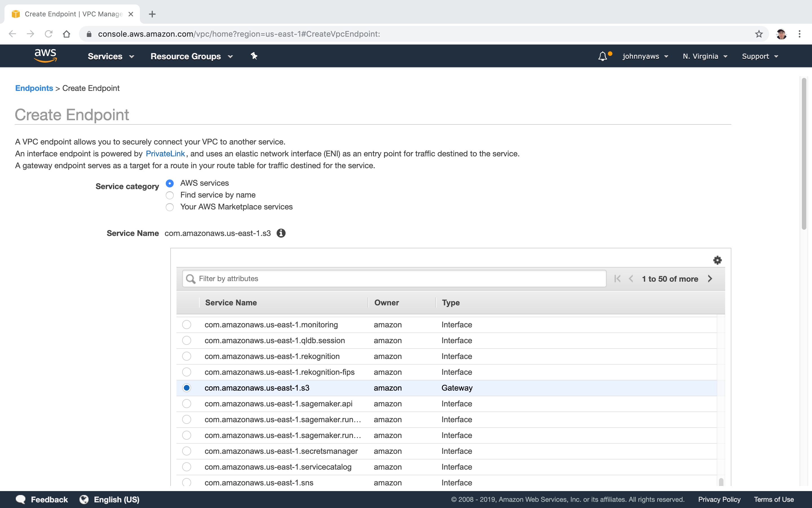
Task: Select the s3 Gateway service radio button
Action: point(187,388)
